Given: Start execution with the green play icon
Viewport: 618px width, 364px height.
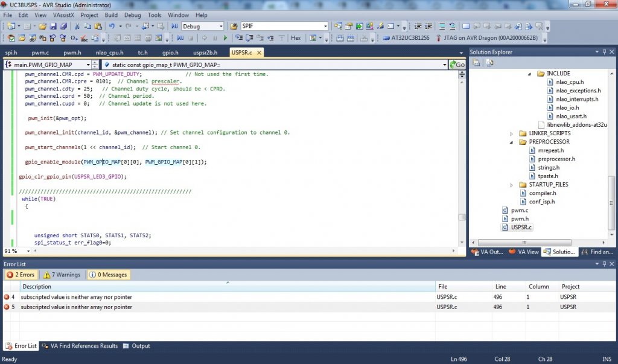Looking at the screenshot, I should pyautogui.click(x=225, y=38).
